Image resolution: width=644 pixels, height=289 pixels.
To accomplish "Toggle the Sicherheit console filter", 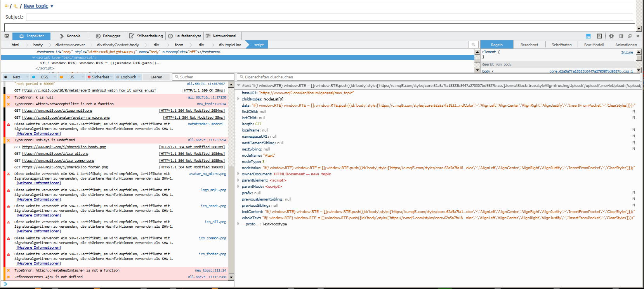I will pos(100,77).
